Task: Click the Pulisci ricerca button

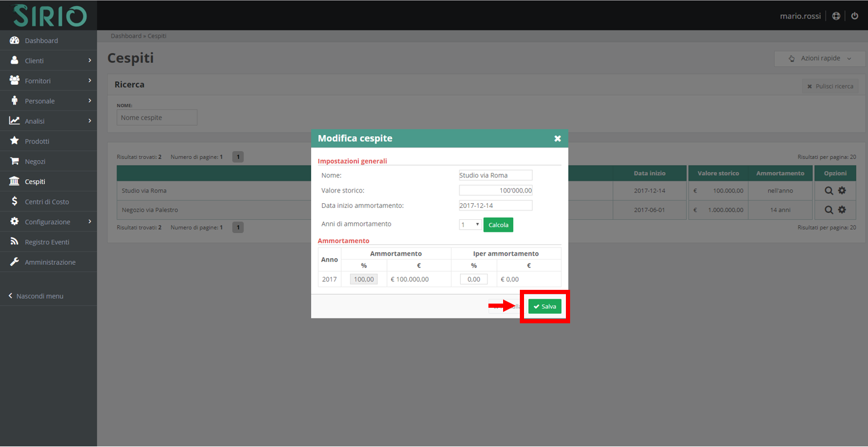Action: [830, 87]
